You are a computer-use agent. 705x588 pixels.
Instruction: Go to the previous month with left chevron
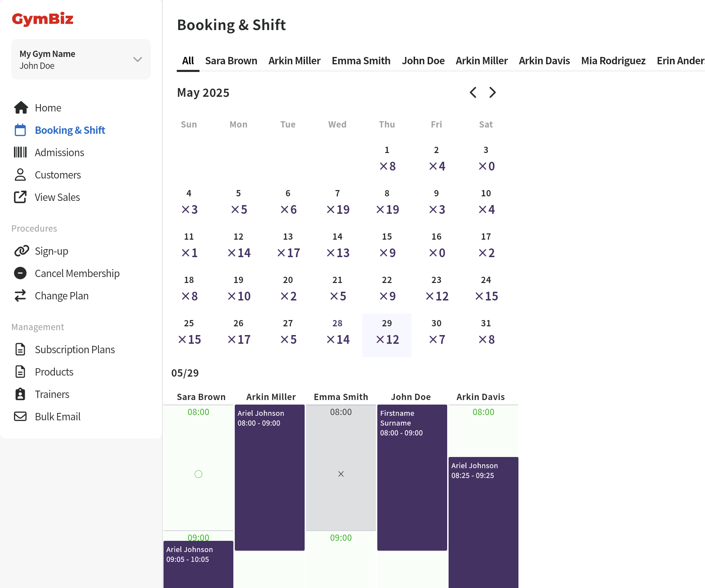click(473, 93)
